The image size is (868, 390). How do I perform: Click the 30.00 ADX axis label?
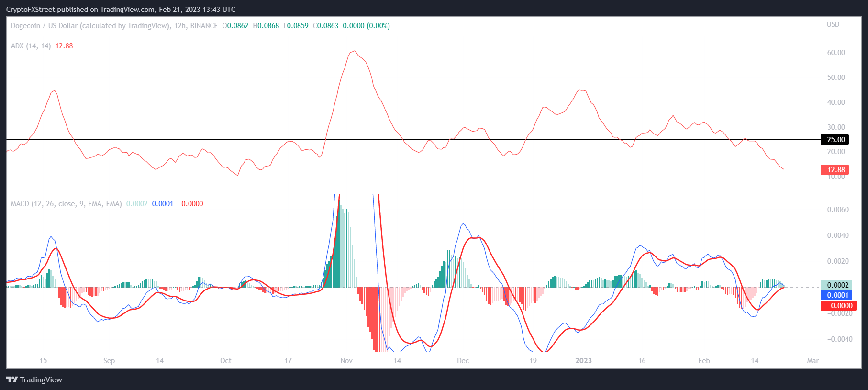pyautogui.click(x=836, y=127)
